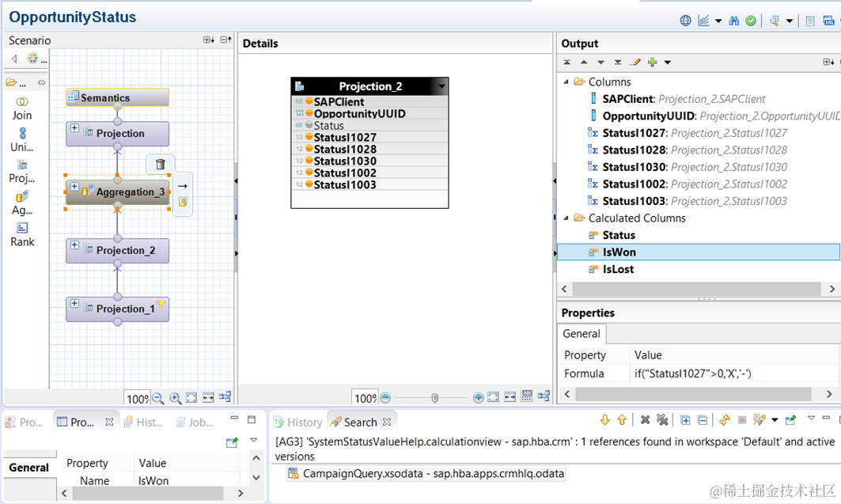The width and height of the screenshot is (841, 504).
Task: Click the green plus add icon in Output
Action: (x=652, y=63)
